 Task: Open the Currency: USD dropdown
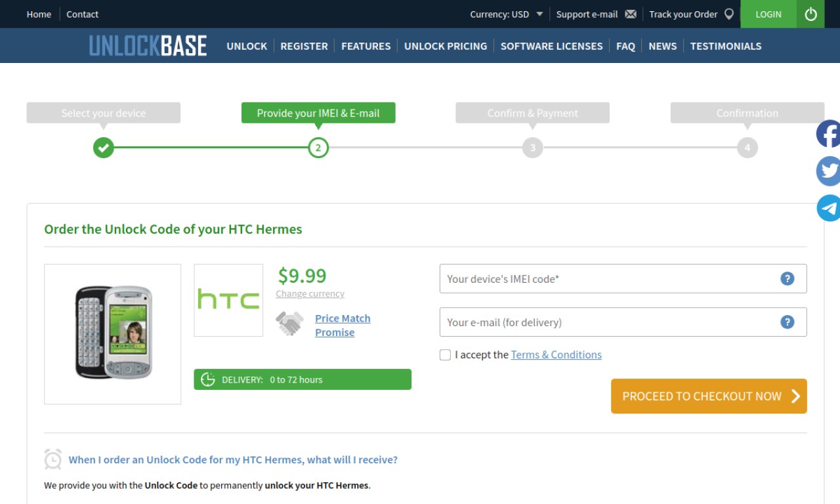(x=506, y=14)
